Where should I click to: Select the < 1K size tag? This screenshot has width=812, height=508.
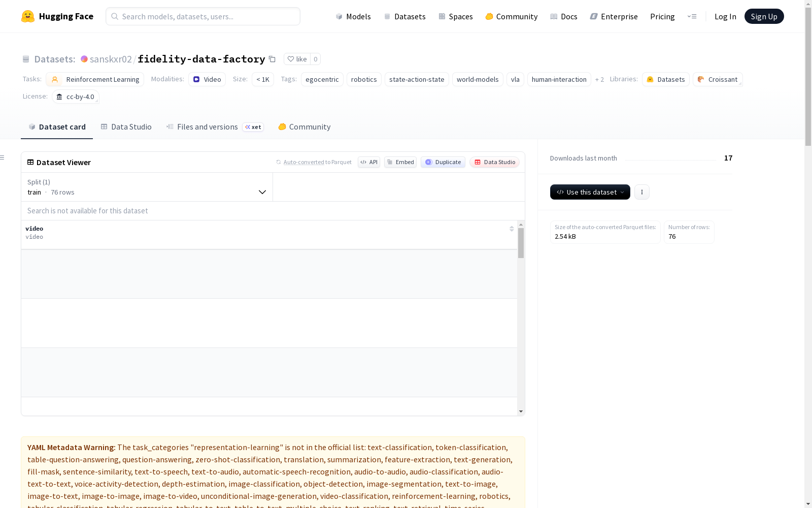263,79
